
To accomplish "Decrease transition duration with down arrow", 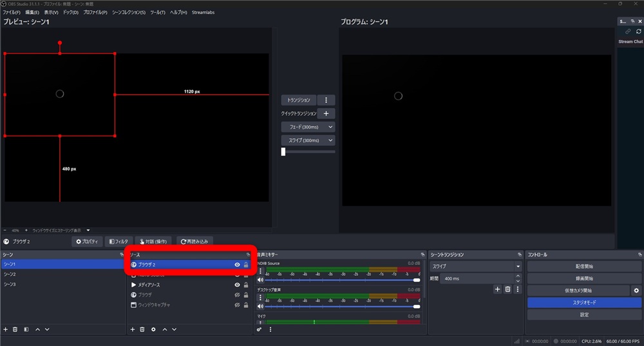I will [518, 281].
